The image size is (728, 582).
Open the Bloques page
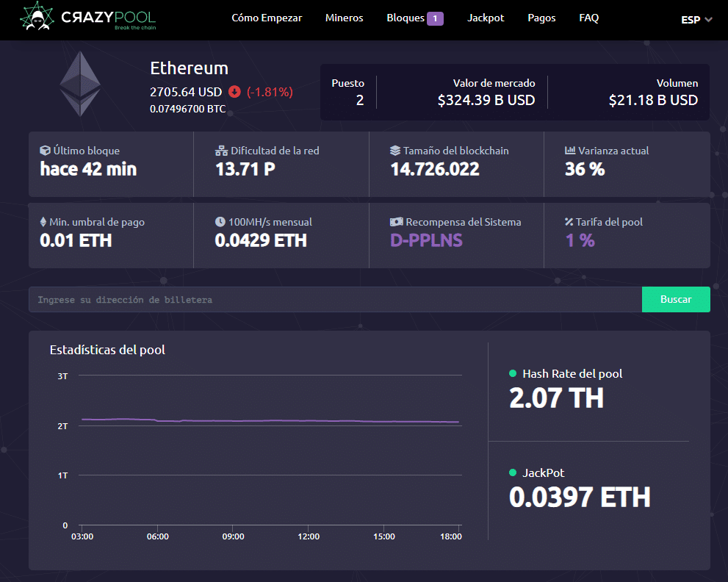click(x=406, y=18)
